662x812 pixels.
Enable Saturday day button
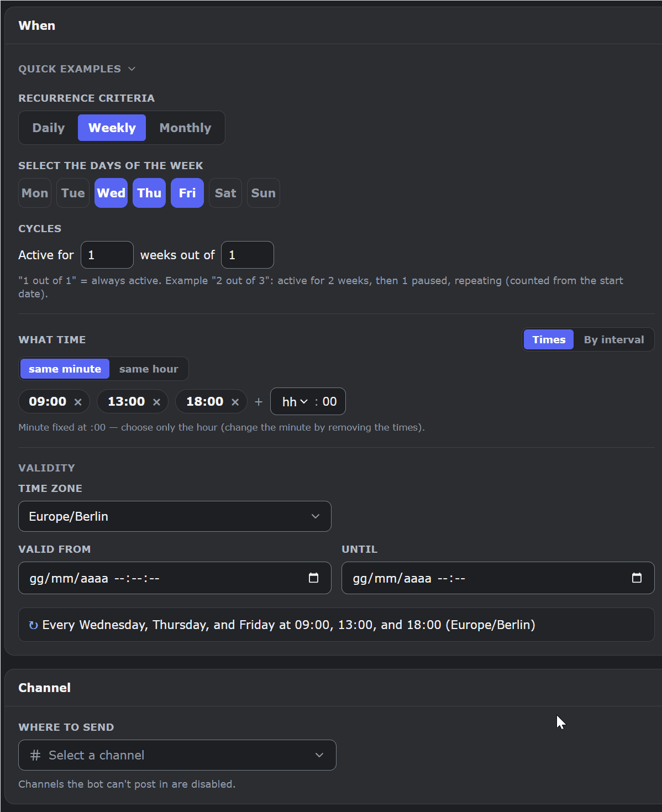click(225, 193)
